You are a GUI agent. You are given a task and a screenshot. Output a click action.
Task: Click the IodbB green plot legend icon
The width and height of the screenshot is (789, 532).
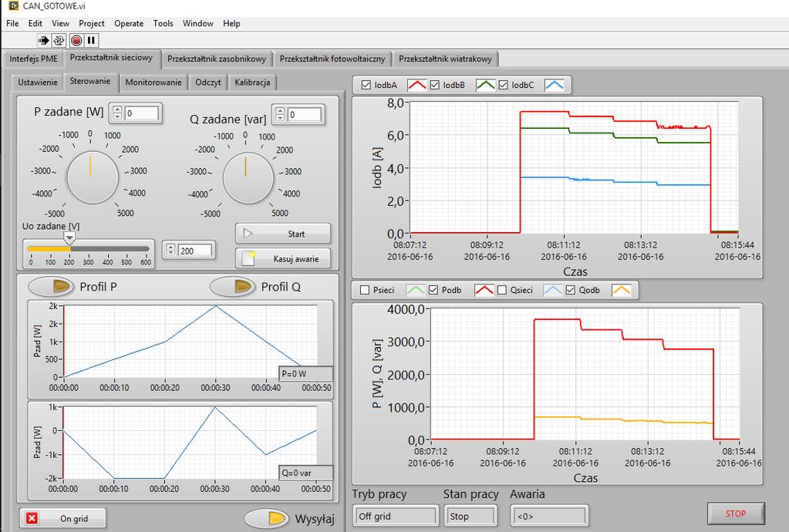pyautogui.click(x=485, y=85)
